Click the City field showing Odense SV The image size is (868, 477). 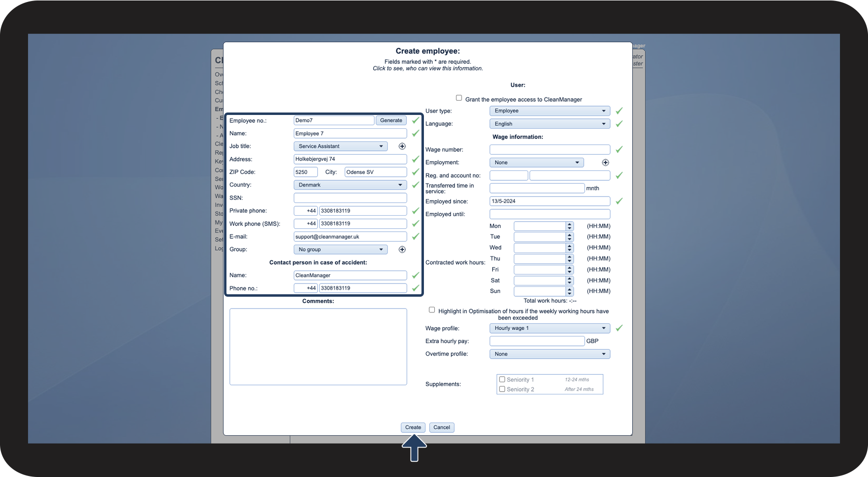[x=376, y=172]
